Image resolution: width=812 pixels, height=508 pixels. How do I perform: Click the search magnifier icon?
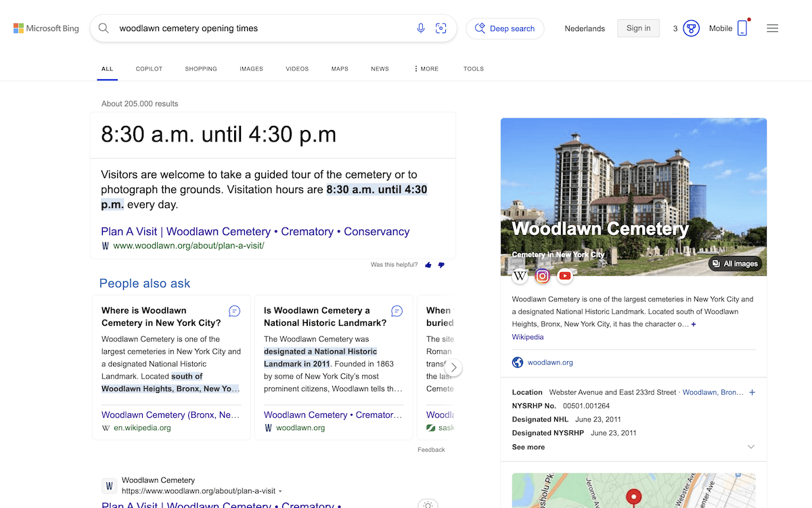tap(104, 28)
